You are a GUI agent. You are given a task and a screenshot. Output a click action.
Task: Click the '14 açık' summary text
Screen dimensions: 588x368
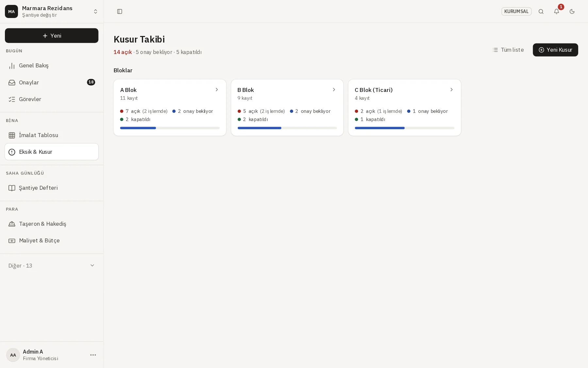click(123, 52)
